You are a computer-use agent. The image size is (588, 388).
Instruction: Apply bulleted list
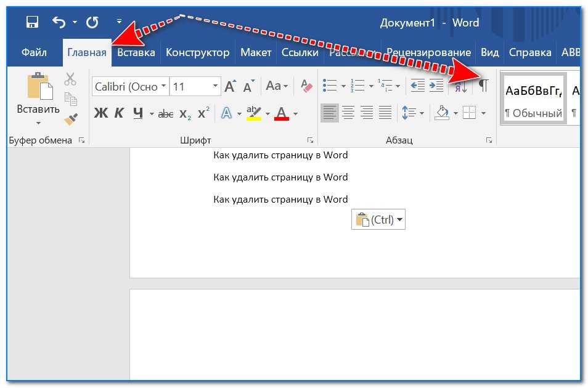[x=330, y=86]
